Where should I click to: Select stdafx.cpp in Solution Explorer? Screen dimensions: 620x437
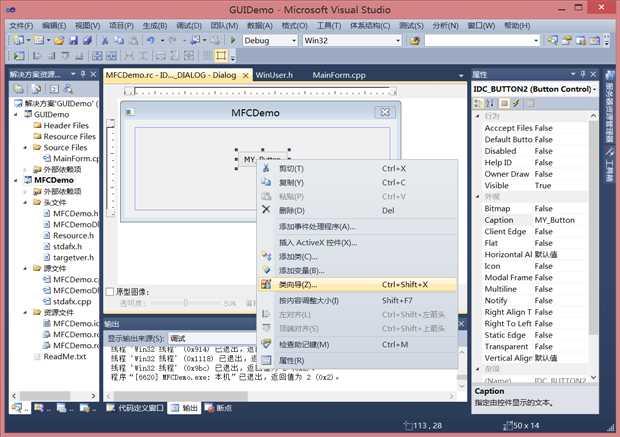click(x=67, y=301)
